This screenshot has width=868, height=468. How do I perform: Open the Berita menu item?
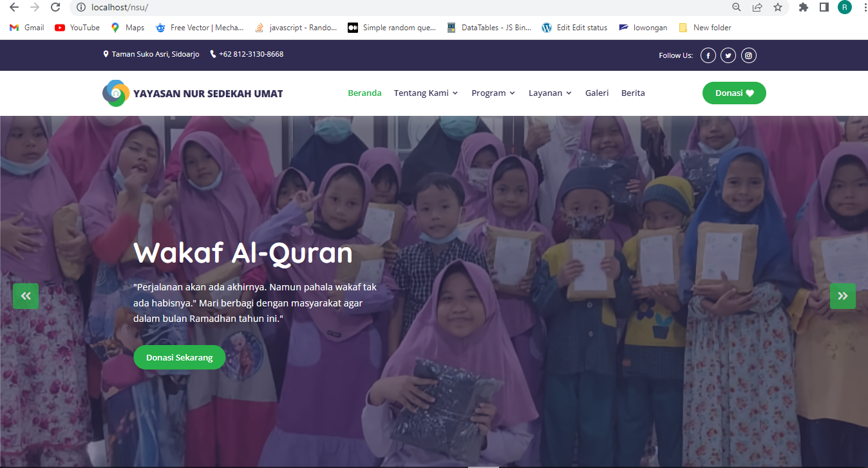(633, 93)
